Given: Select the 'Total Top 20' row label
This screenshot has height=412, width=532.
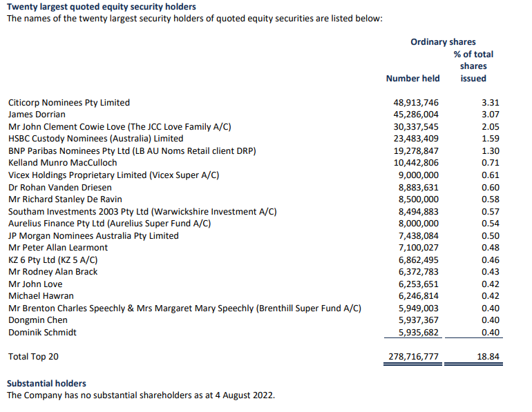Looking at the screenshot, I should (x=33, y=357).
